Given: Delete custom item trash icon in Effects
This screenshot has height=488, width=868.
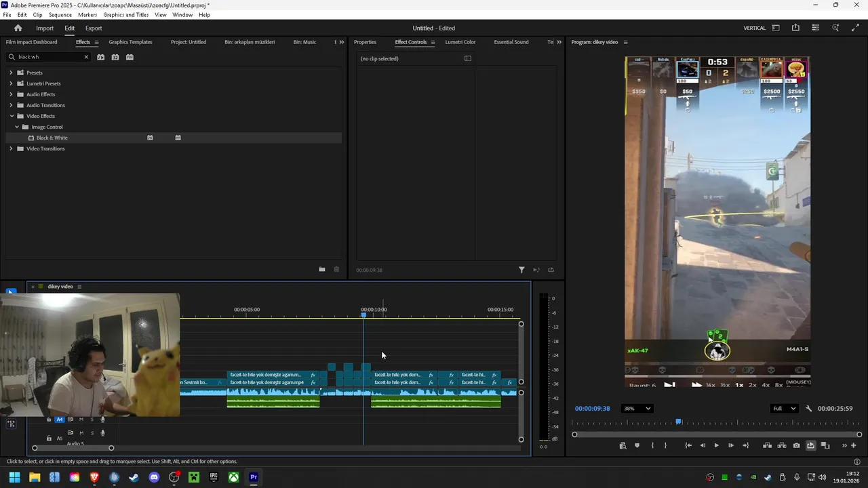Looking at the screenshot, I should point(336,269).
